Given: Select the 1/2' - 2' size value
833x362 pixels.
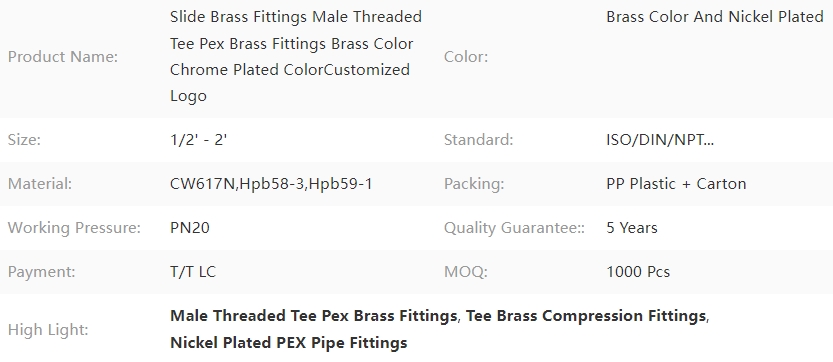Looking at the screenshot, I should pos(199,140).
